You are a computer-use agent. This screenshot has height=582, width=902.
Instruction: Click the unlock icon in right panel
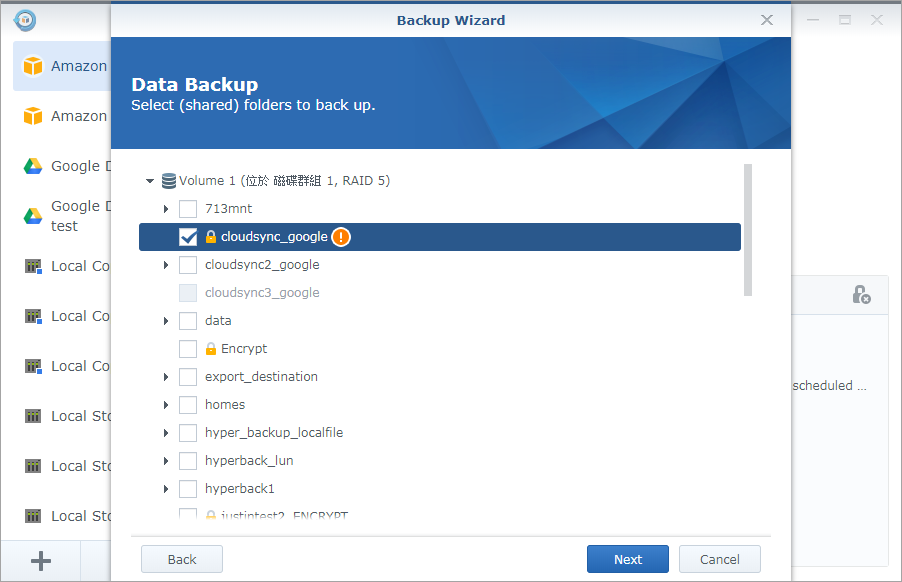(x=862, y=294)
